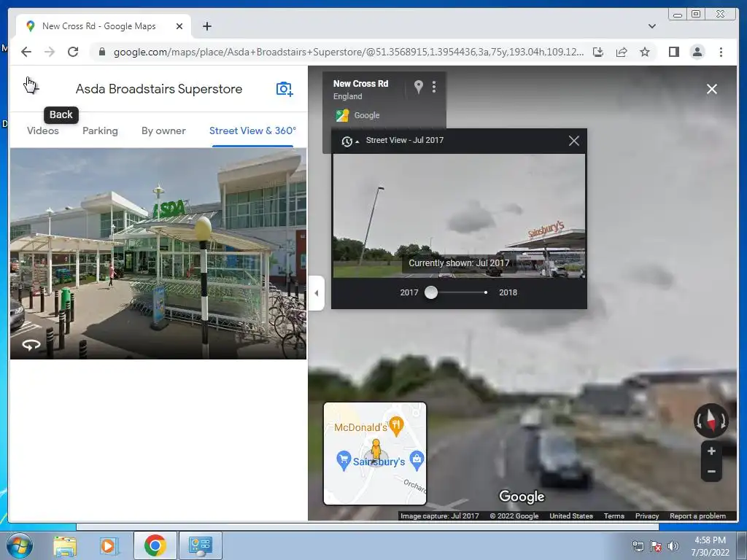
Task: Click the install app icon in address bar
Action: 598,52
